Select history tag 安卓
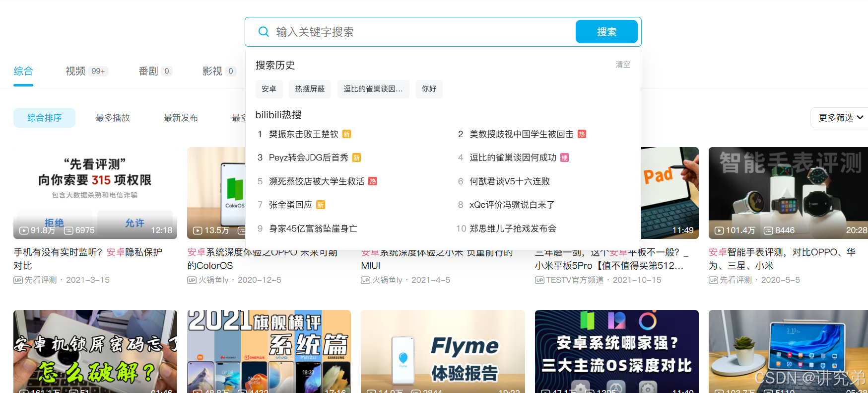The height and width of the screenshot is (393, 868). coord(269,89)
